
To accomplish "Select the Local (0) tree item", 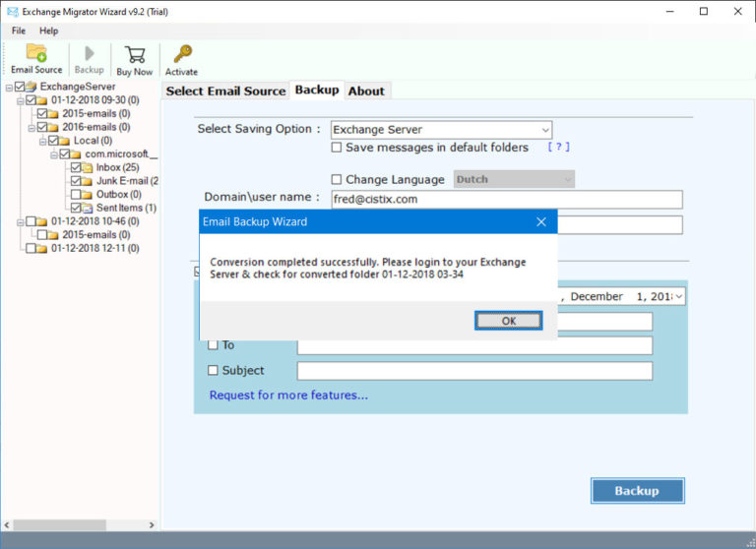I will click(x=93, y=141).
